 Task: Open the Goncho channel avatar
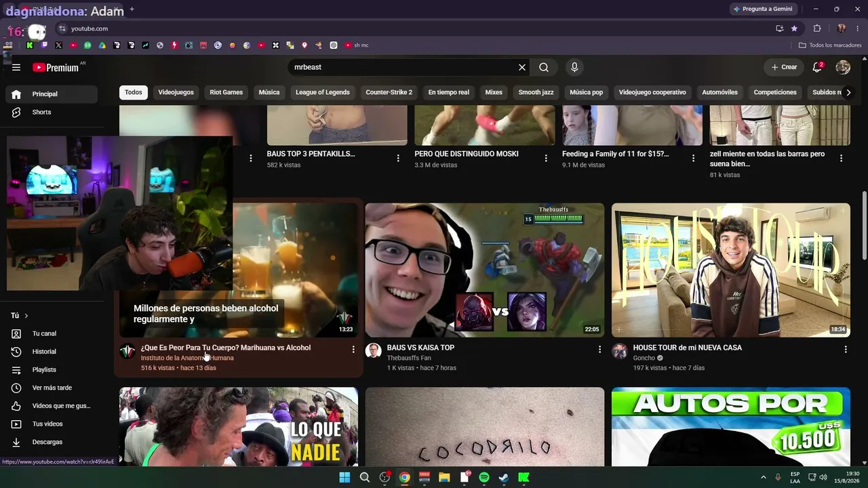(620, 350)
